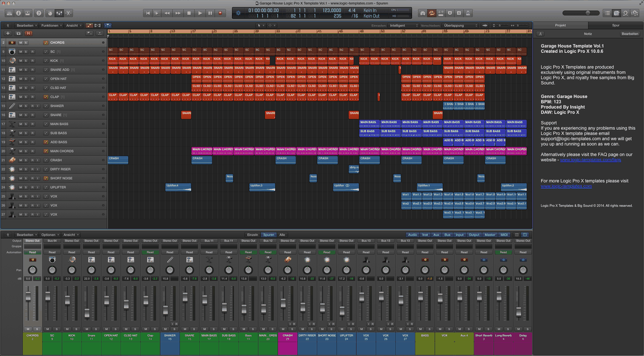The width and height of the screenshot is (644, 356).
Task: Open the logic-templates FAQ link
Action: click(x=590, y=160)
